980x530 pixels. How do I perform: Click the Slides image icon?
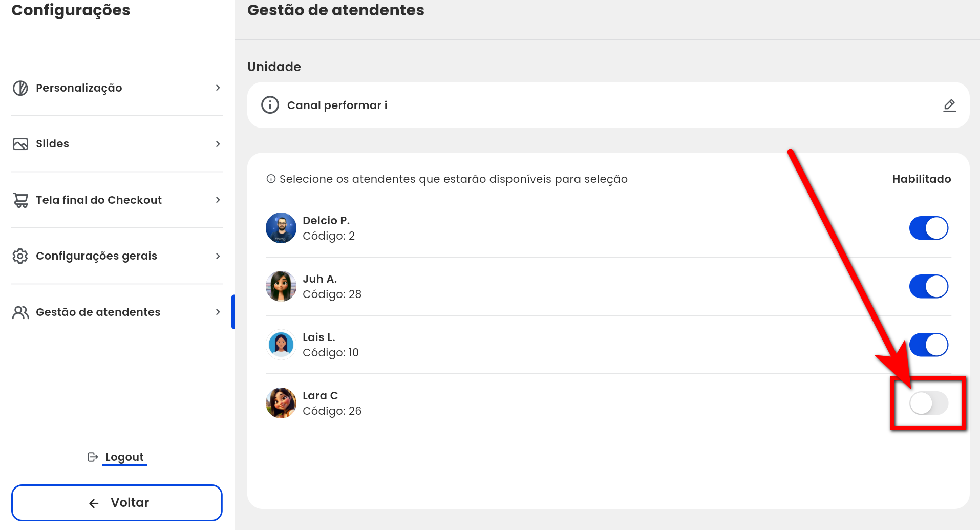tap(20, 144)
